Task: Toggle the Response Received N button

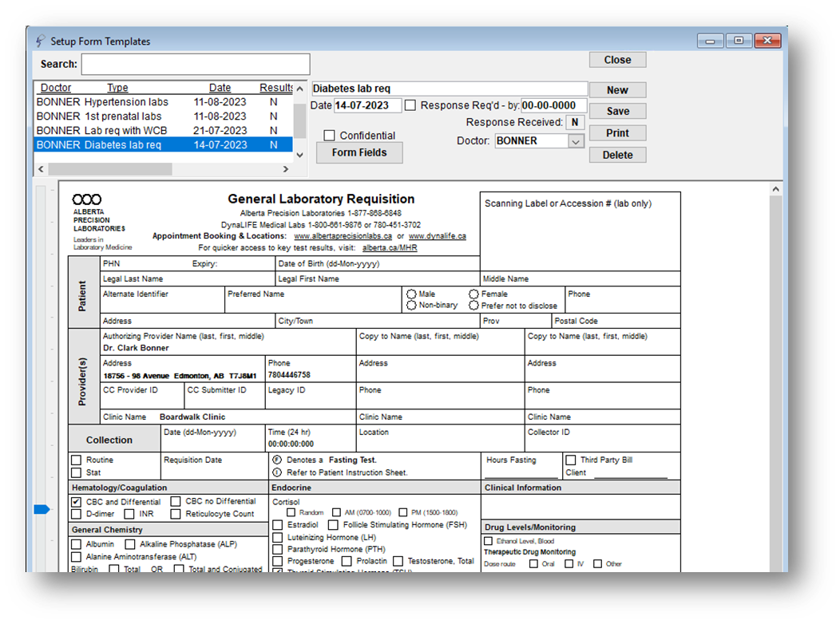Action: click(x=575, y=123)
